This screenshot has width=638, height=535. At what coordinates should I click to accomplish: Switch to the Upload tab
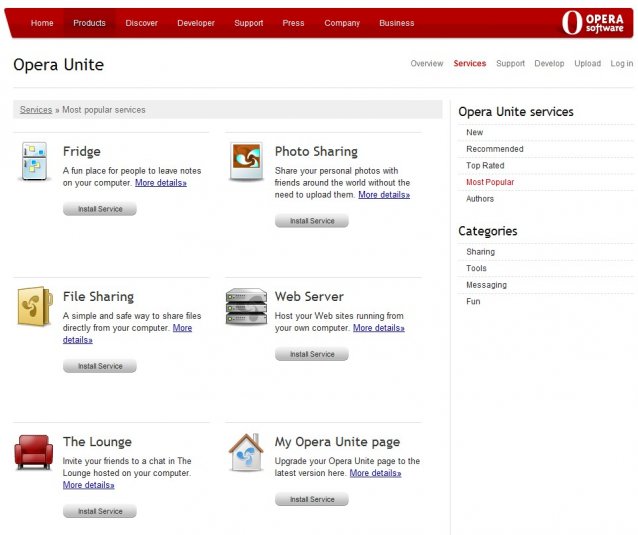pyautogui.click(x=587, y=63)
